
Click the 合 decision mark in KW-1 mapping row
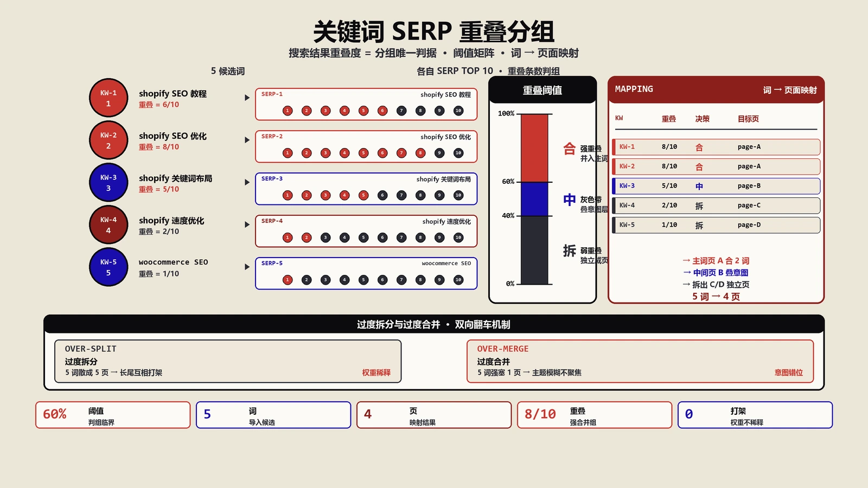pyautogui.click(x=699, y=147)
